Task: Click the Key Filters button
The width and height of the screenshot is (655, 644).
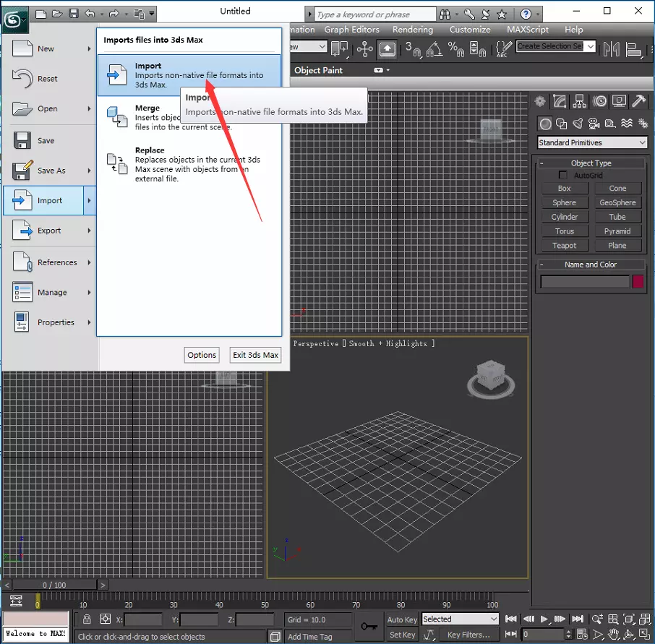Action: [x=468, y=635]
